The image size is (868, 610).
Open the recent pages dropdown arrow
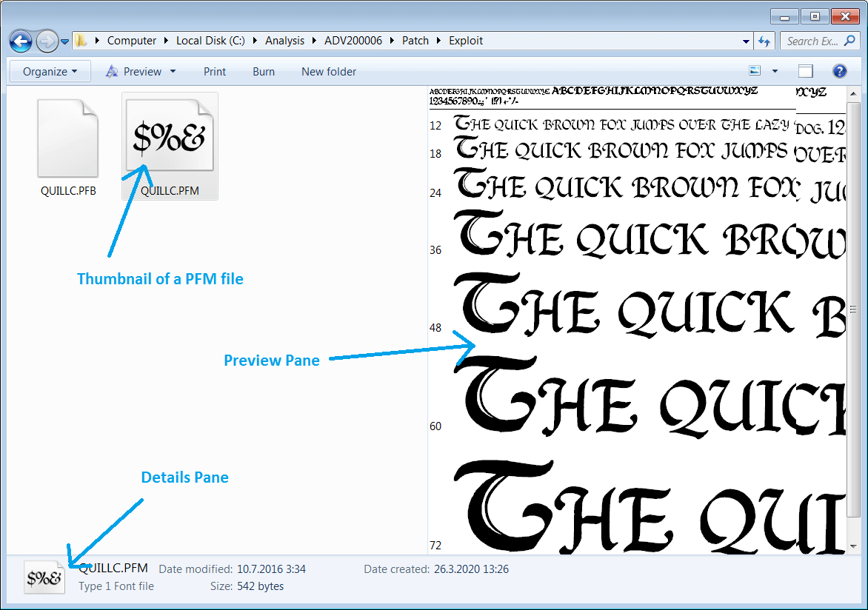click(x=64, y=41)
